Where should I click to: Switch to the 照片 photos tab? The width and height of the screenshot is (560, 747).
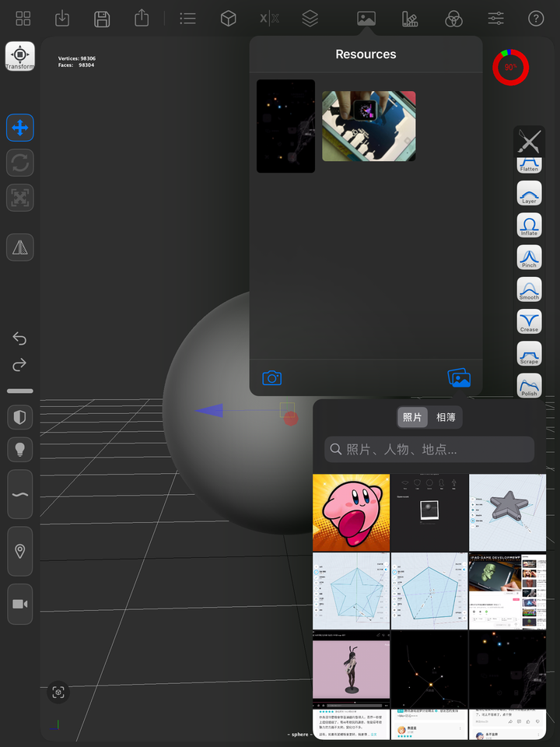pos(412,417)
